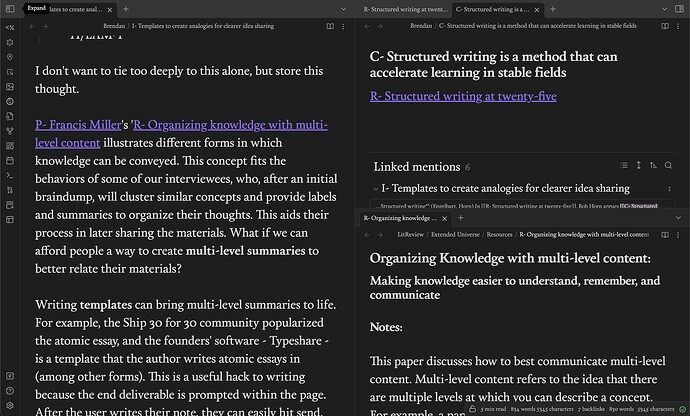Toggle reading view in Templates note

pyautogui.click(x=330, y=26)
